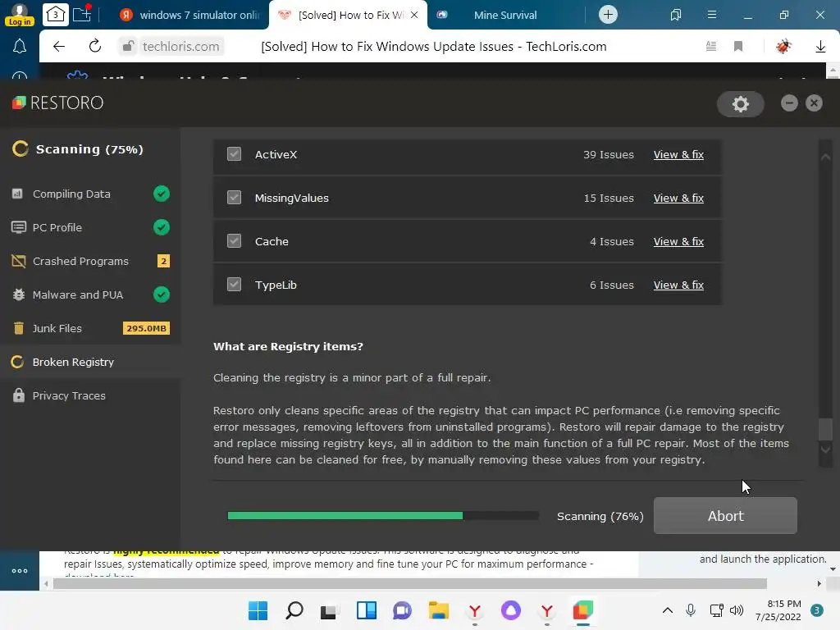Viewport: 840px width, 630px height.
Task: Click Privacy Traces lock icon
Action: pyautogui.click(x=19, y=395)
